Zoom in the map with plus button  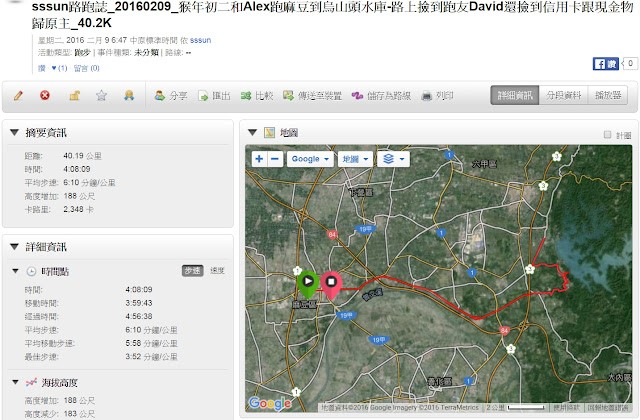260,159
